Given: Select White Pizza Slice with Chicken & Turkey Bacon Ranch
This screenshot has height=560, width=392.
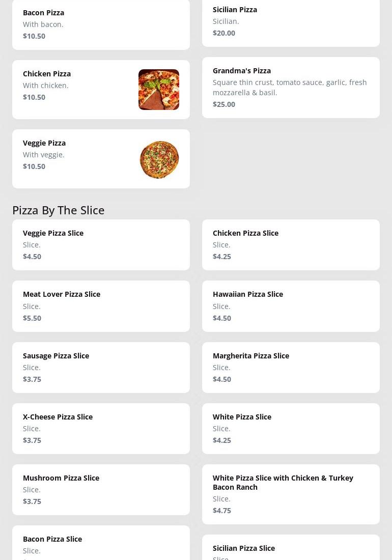Looking at the screenshot, I should [x=291, y=494].
